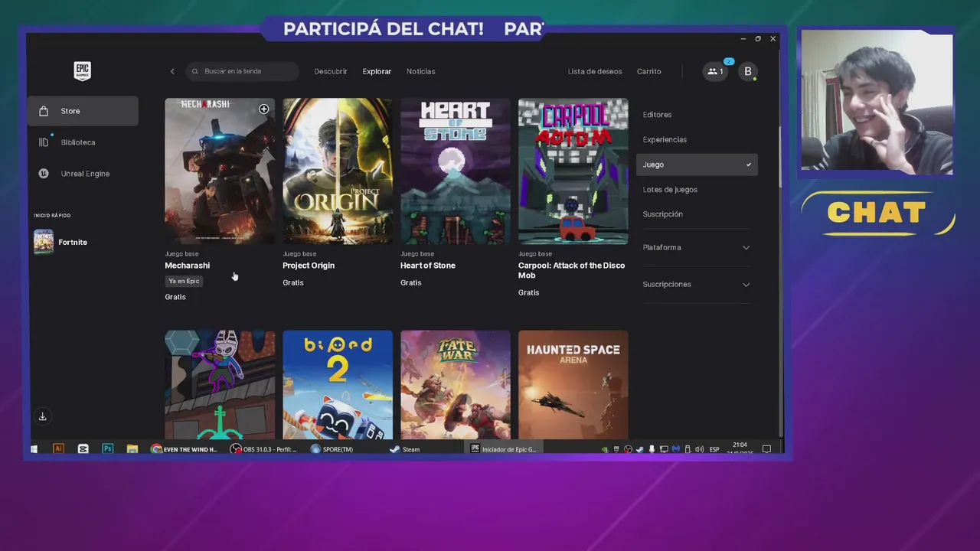The width and height of the screenshot is (980, 551).
Task: Switch to OBS 31.0.3 taskbar window
Action: point(264,449)
